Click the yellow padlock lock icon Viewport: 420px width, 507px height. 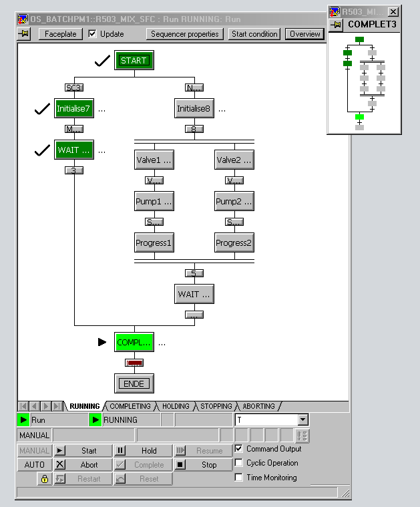pyautogui.click(x=45, y=479)
